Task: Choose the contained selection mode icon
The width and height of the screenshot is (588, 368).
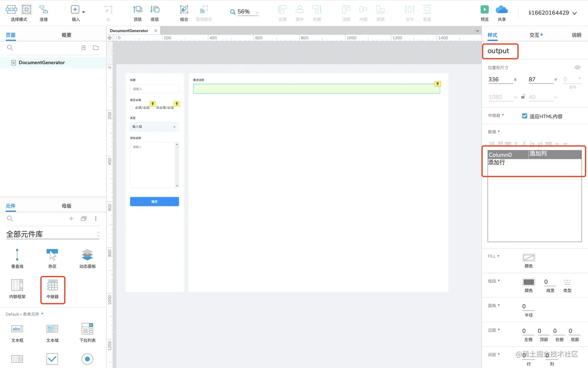Action: [26, 9]
